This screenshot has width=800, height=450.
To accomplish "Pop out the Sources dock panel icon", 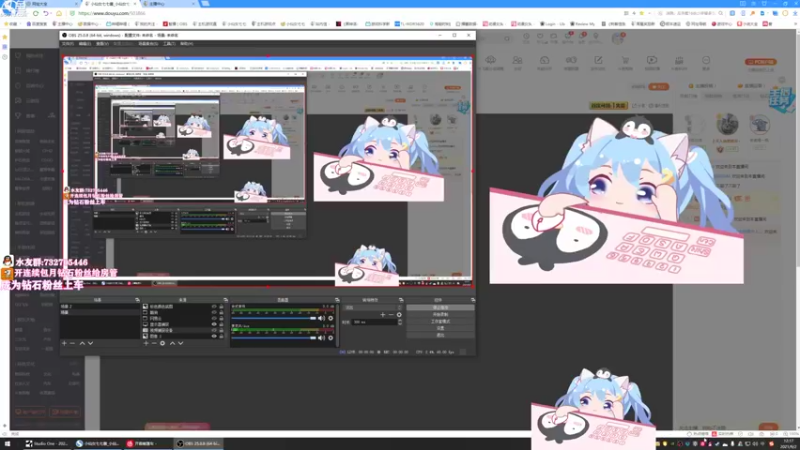I will pyautogui.click(x=226, y=300).
